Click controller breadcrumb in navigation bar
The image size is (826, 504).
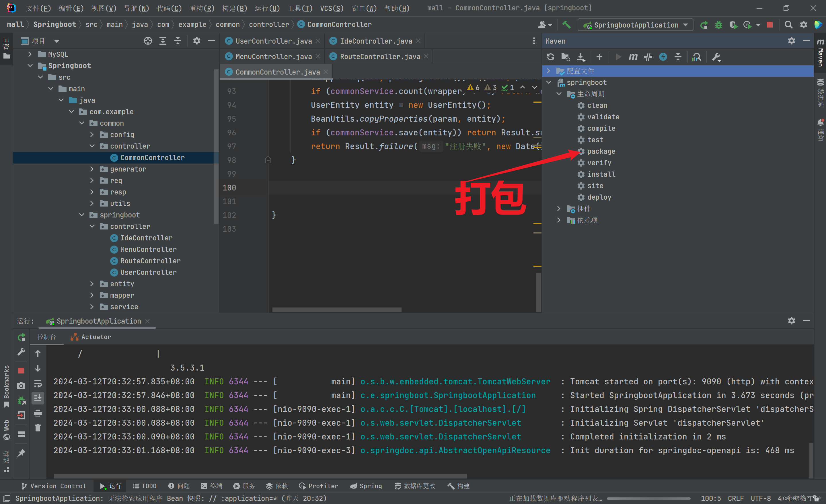coord(269,24)
